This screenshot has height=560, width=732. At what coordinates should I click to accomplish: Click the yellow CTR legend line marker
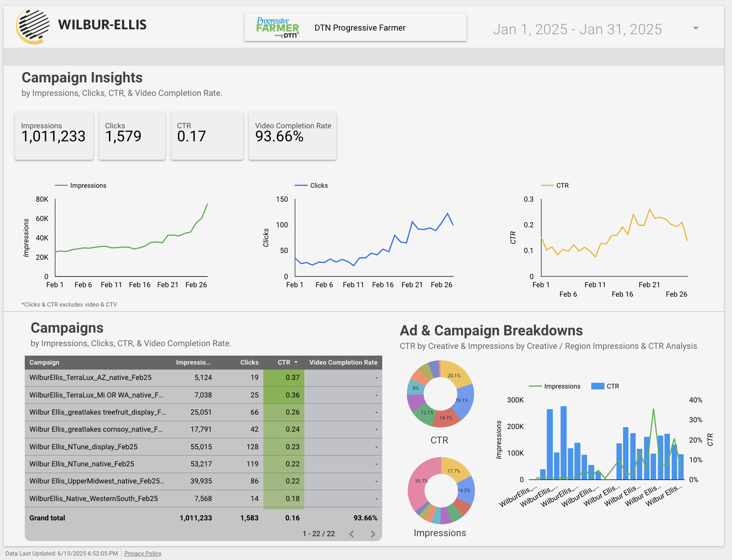coord(547,185)
